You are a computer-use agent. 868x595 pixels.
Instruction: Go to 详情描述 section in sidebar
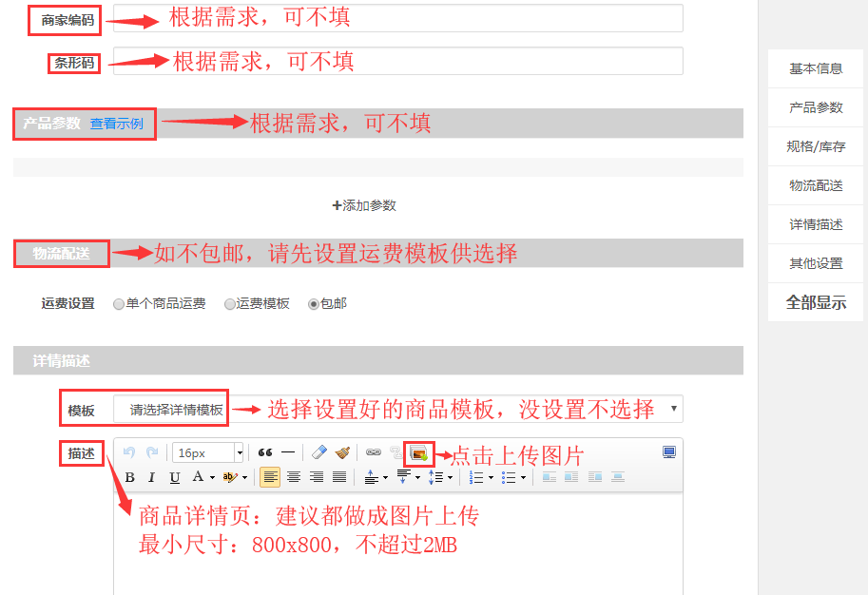(x=815, y=224)
